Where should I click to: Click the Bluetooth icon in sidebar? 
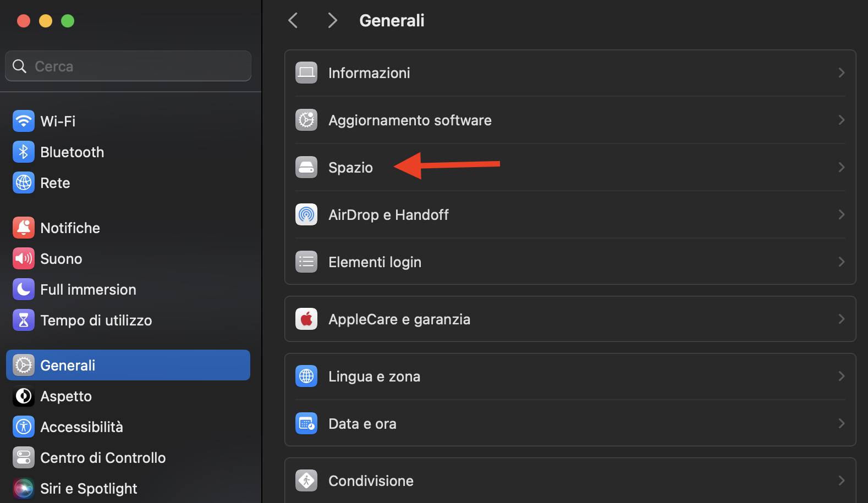click(24, 152)
